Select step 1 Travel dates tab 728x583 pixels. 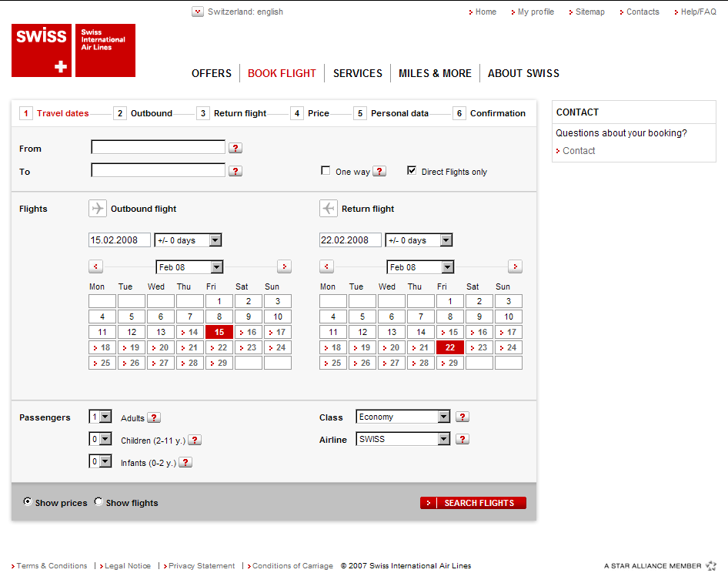pyautogui.click(x=55, y=113)
